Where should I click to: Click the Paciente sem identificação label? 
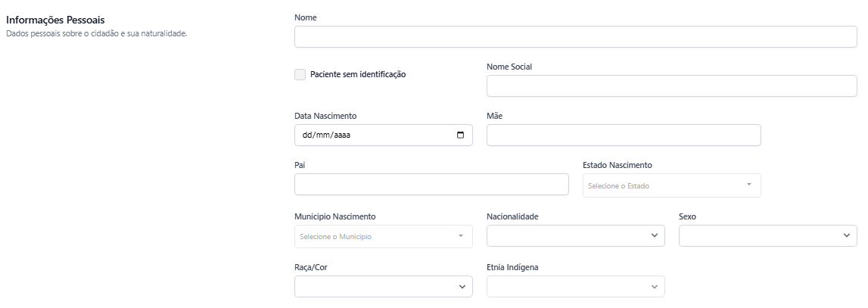[358, 74]
